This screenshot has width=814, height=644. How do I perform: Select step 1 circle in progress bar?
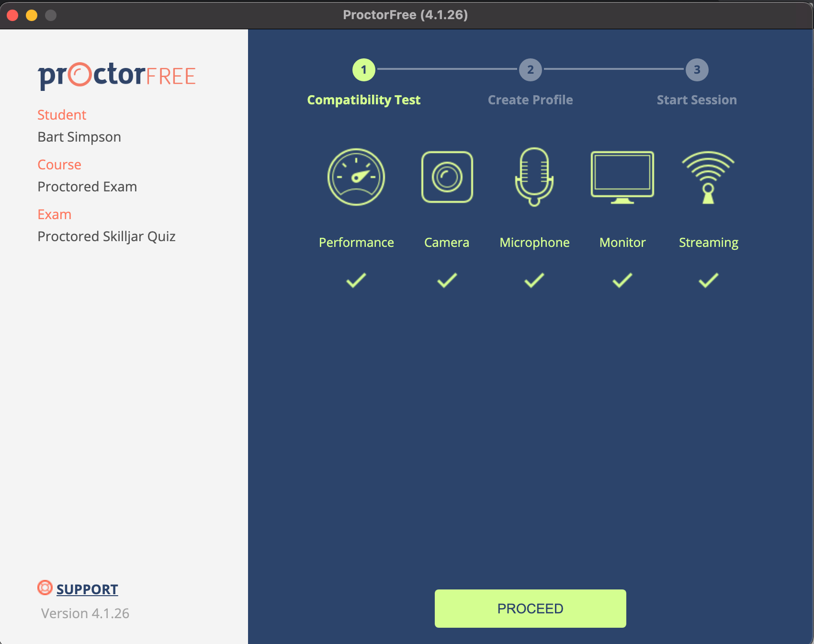[x=364, y=70]
